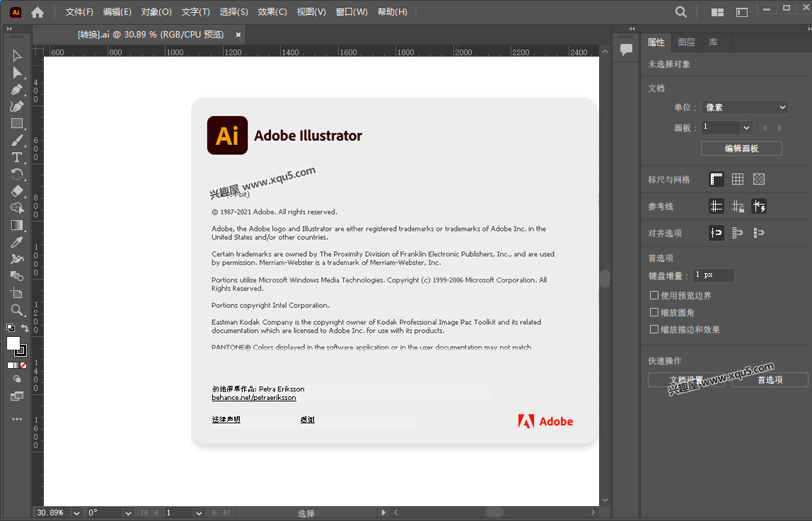Select the Pen tool

[17, 89]
